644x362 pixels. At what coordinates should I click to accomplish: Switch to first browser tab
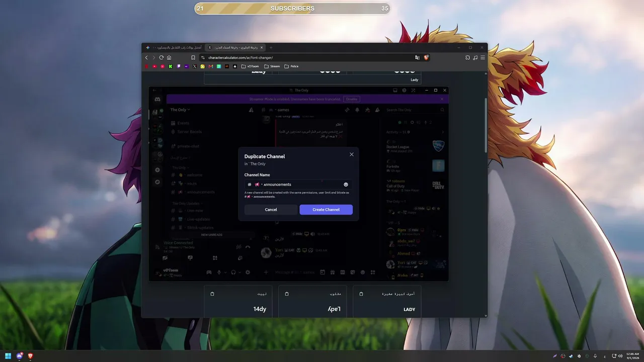pos(174,48)
